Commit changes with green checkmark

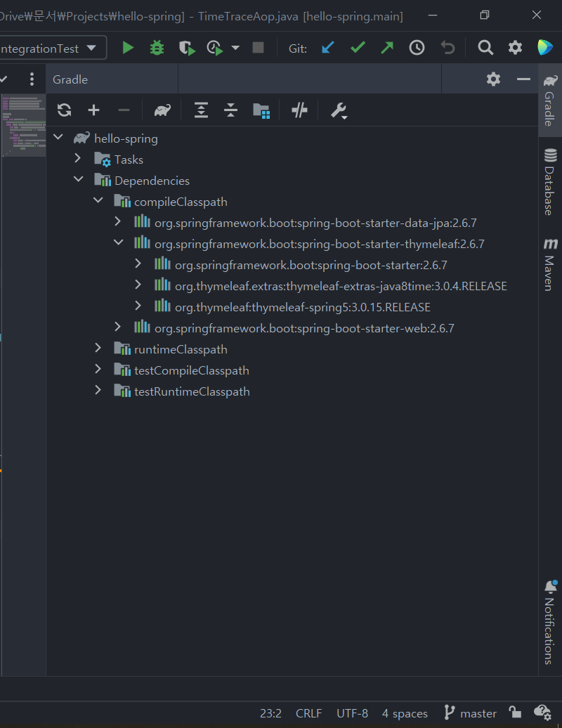358,47
